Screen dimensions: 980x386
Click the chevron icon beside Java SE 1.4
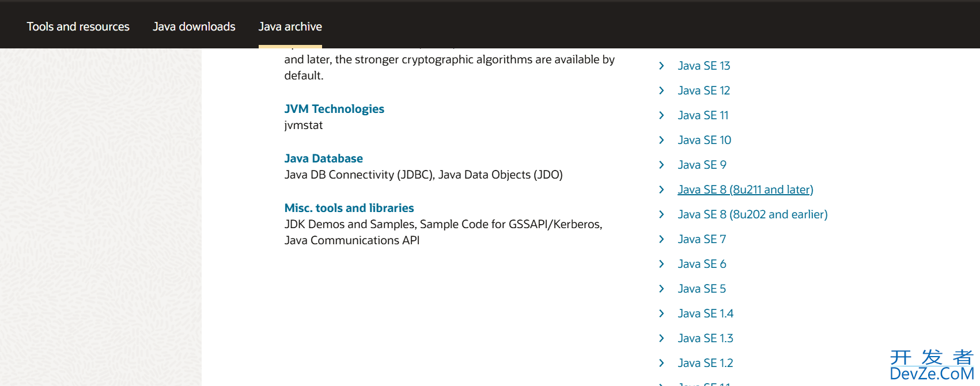point(661,313)
